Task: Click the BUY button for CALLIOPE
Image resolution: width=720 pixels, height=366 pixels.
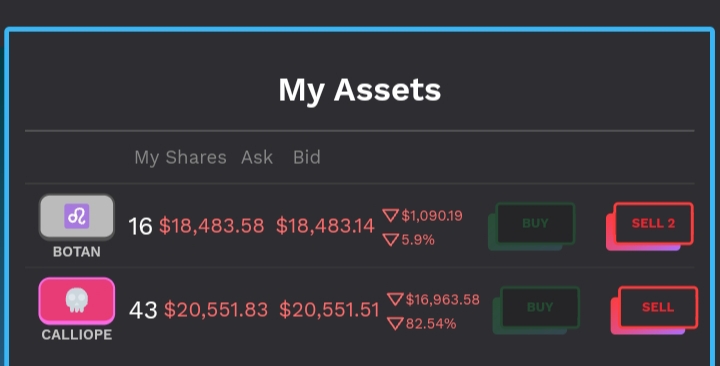Action: pos(540,307)
